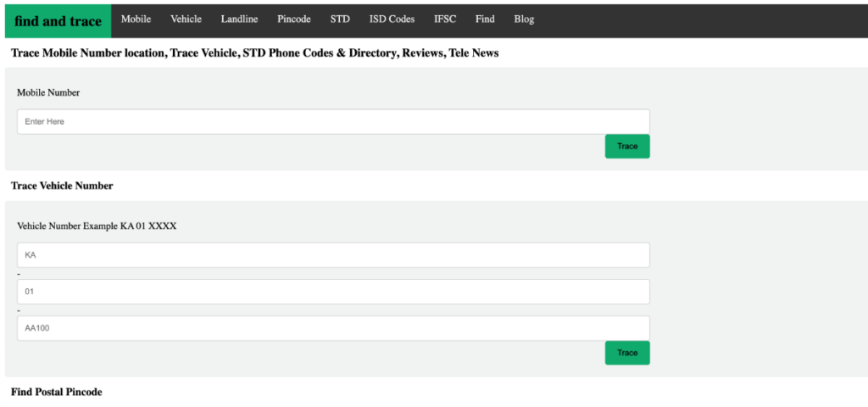Screen dimensions: 868x407
Task: Select the IFSC navigation item
Action: tap(445, 20)
